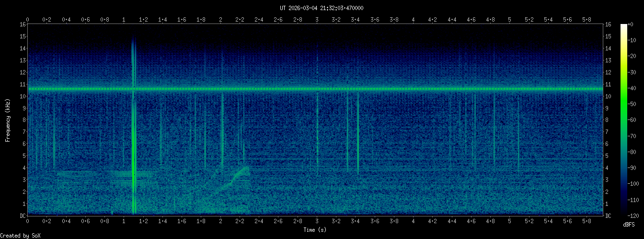Click the 5 second mark on bottom time axis
The width and height of the screenshot is (644, 239).
coord(510,221)
